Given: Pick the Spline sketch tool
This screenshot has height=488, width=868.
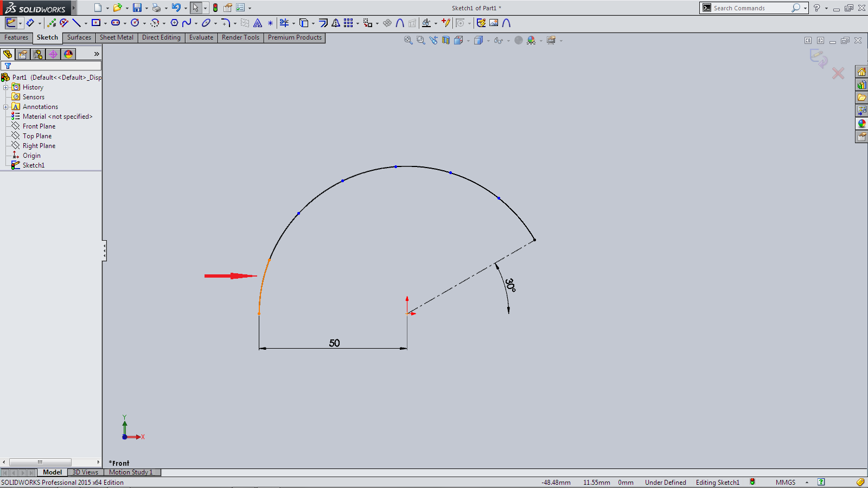Looking at the screenshot, I should coord(187,23).
